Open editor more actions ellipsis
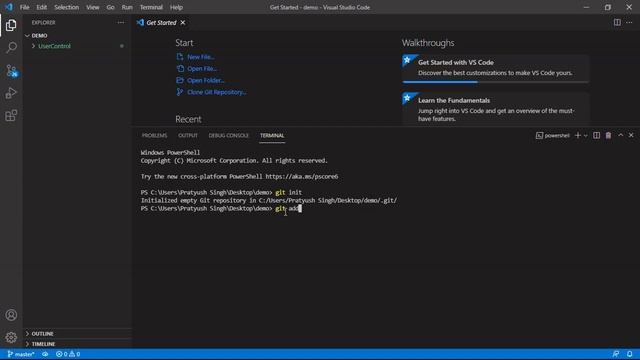Viewport: 640px width, 360px height. pyautogui.click(x=629, y=22)
